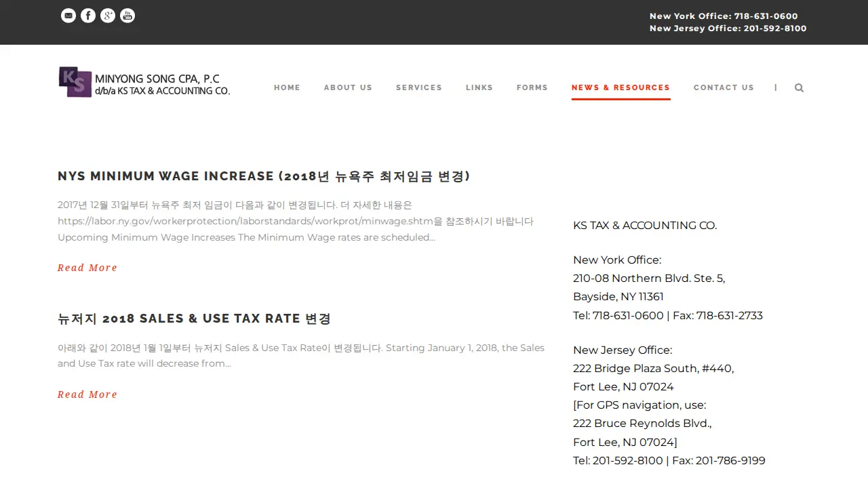The width and height of the screenshot is (868, 488).
Task: Click the NYS minimum wage article excerpt
Action: click(296, 221)
